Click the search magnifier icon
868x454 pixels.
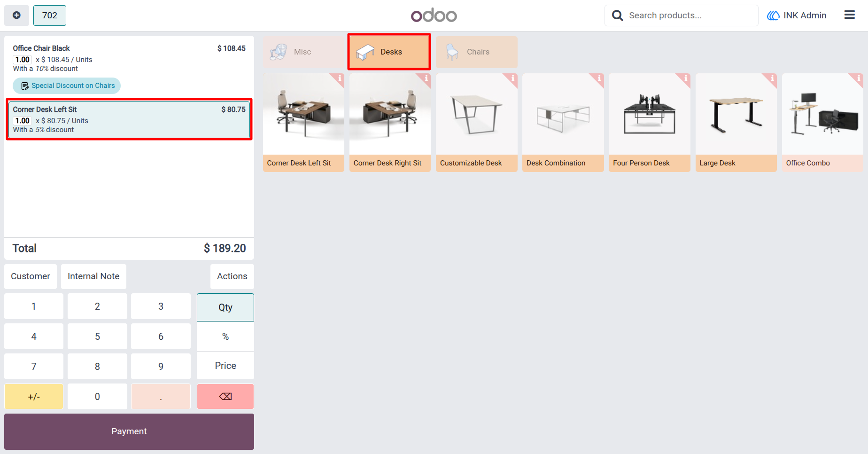point(617,16)
